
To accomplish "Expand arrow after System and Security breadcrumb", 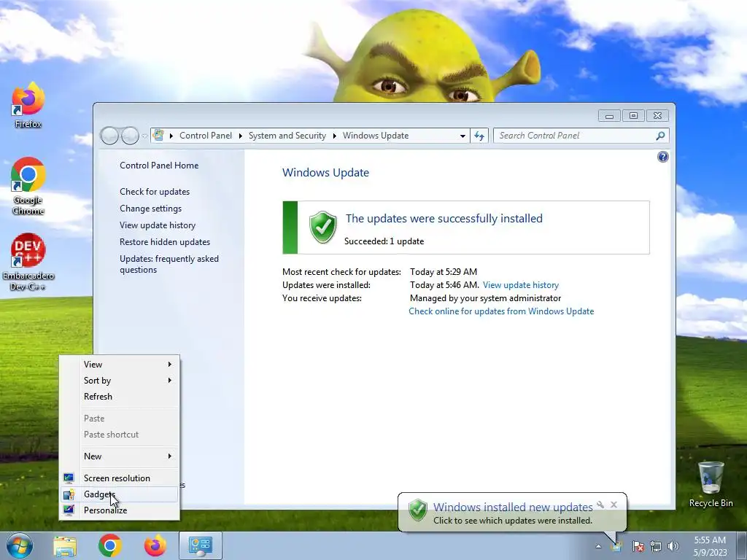I will pos(334,136).
